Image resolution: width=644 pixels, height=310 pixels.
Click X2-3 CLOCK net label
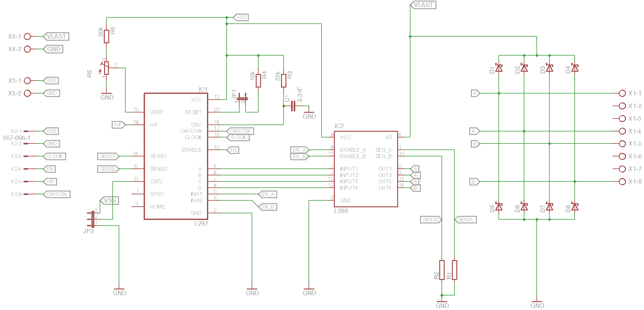point(54,156)
